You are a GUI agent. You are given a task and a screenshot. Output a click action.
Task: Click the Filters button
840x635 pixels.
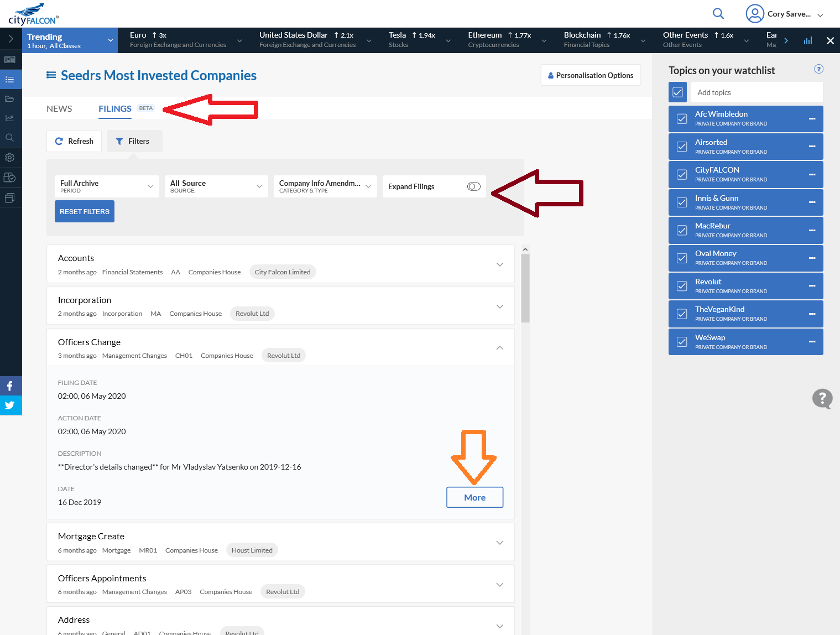(134, 141)
